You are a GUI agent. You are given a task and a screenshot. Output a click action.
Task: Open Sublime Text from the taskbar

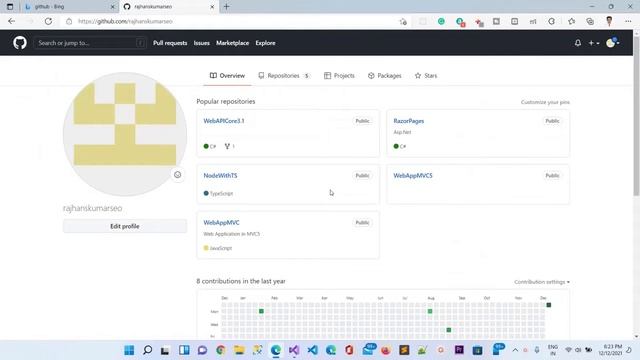pos(404,350)
